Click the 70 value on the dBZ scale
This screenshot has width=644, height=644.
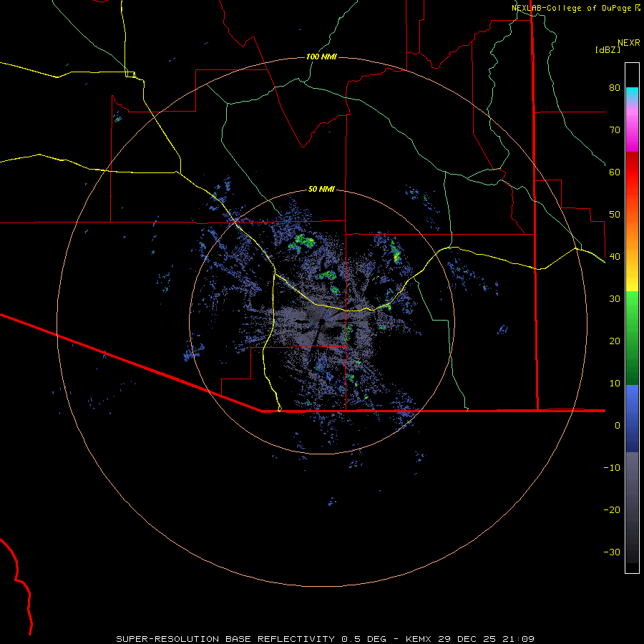[x=615, y=130]
